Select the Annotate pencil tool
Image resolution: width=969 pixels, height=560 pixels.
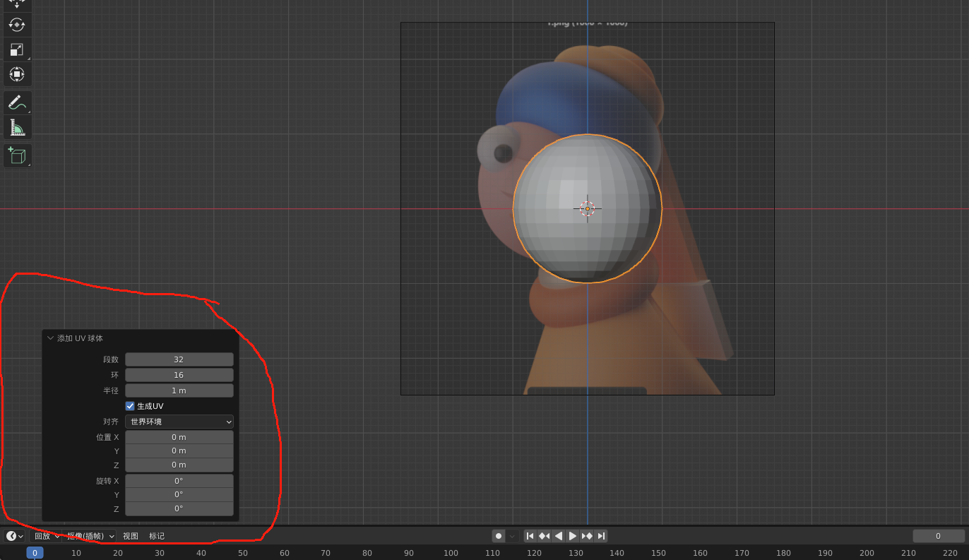tap(17, 102)
